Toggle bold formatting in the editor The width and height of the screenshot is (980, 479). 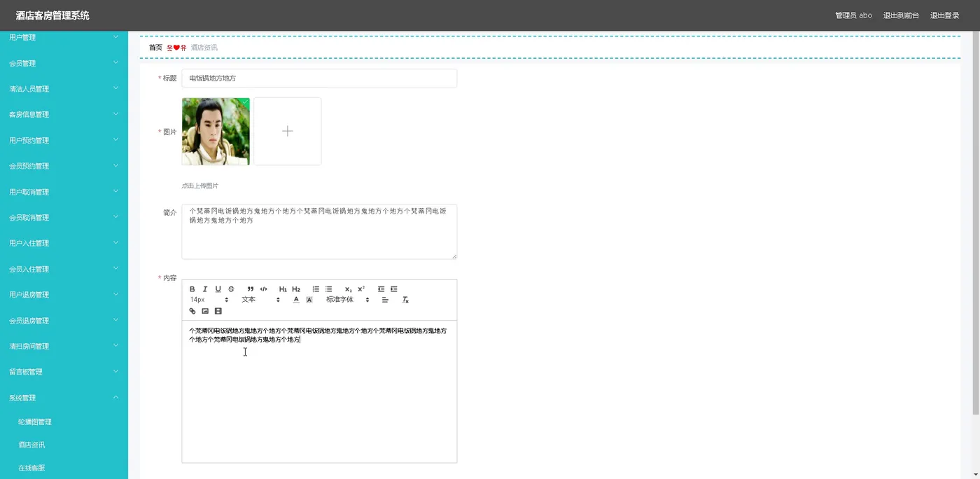tap(192, 289)
